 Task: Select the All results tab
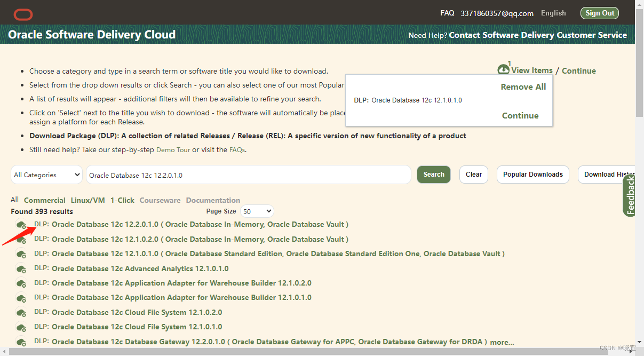click(x=14, y=200)
